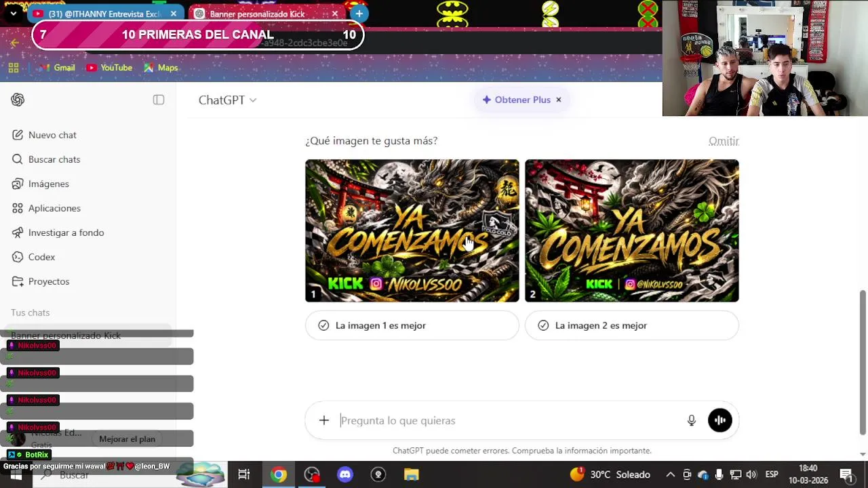
Task: Click the ChatGPT puede cometer errores disclaimer
Action: coord(522,451)
